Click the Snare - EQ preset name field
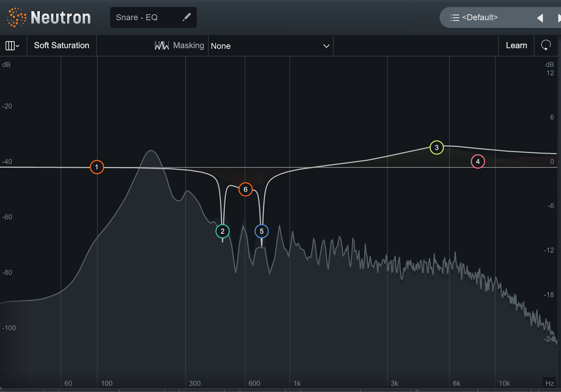This screenshot has height=392, width=561. point(153,17)
